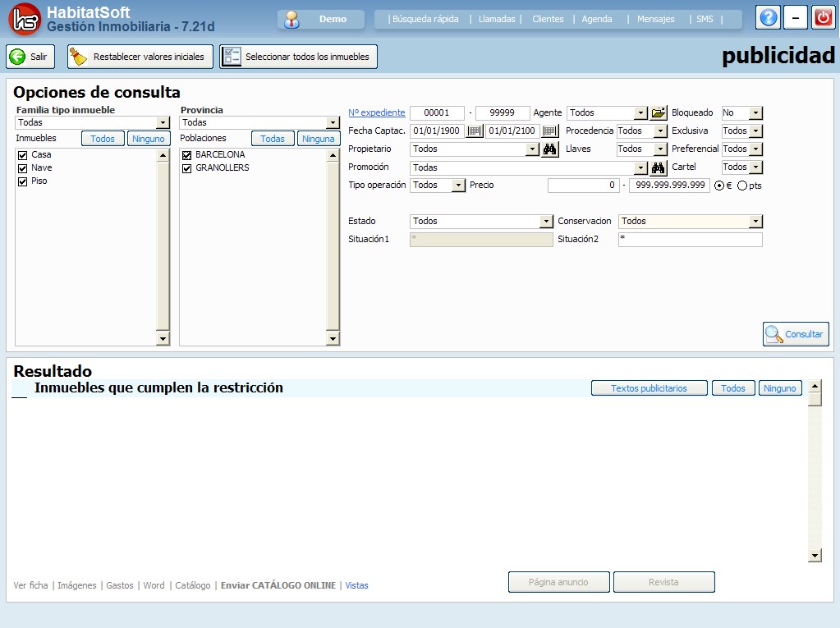Open the Conservacion dropdown
The image size is (840, 628).
point(755,222)
